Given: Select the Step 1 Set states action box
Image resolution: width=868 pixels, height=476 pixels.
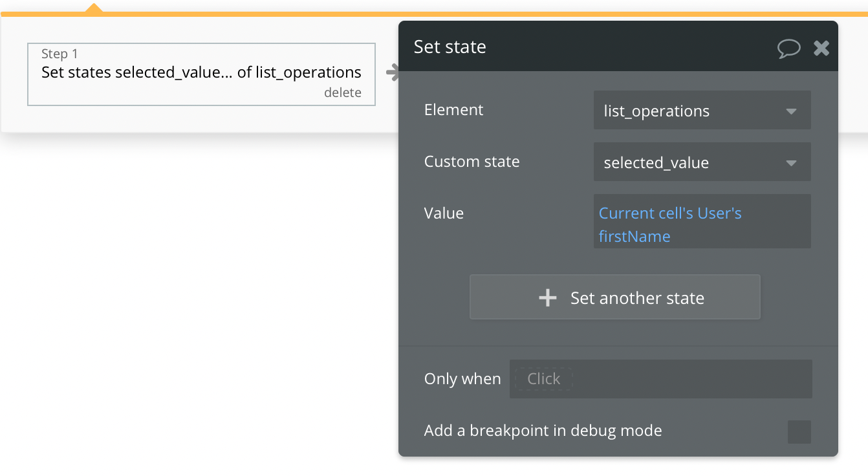Looking at the screenshot, I should (x=201, y=74).
